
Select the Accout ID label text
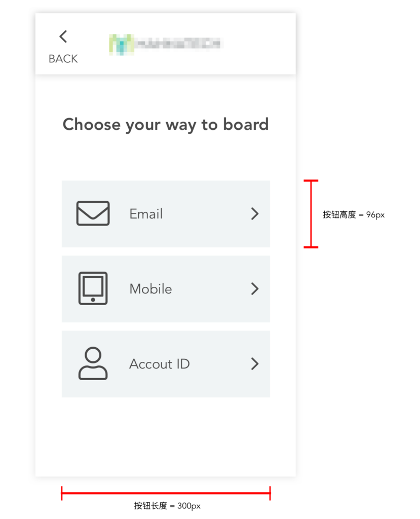pyautogui.click(x=159, y=364)
